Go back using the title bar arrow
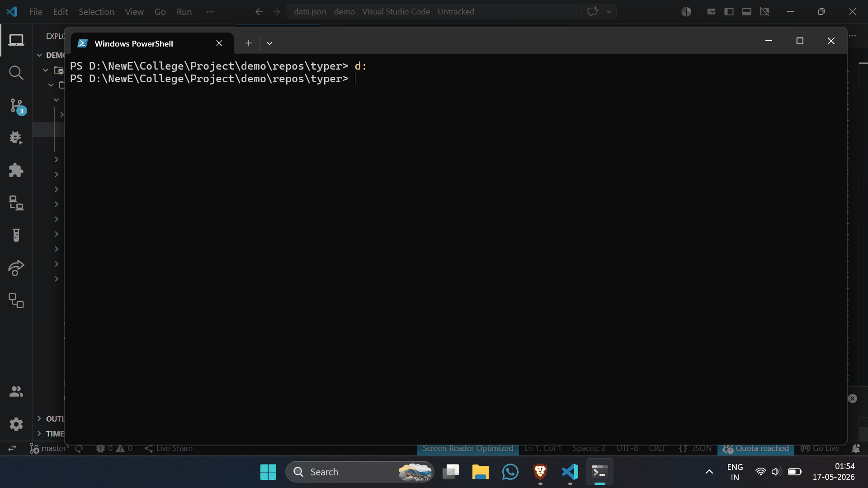 tap(259, 12)
